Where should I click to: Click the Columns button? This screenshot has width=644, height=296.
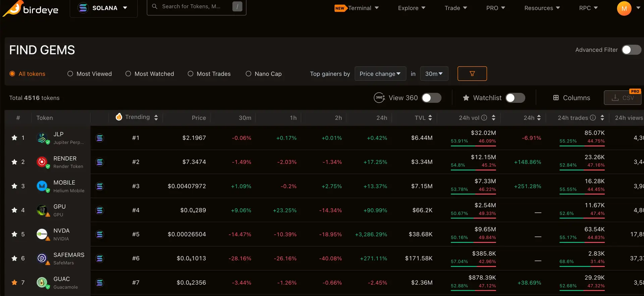click(572, 98)
